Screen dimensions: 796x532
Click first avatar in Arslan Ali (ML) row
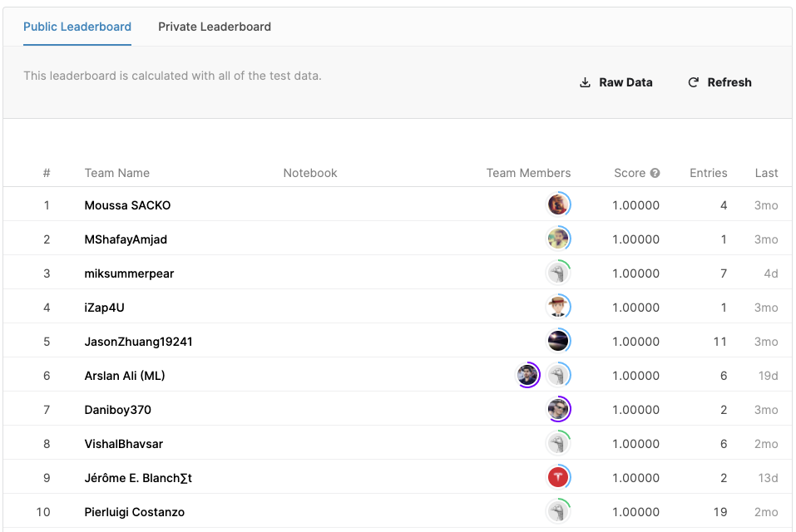(527, 375)
